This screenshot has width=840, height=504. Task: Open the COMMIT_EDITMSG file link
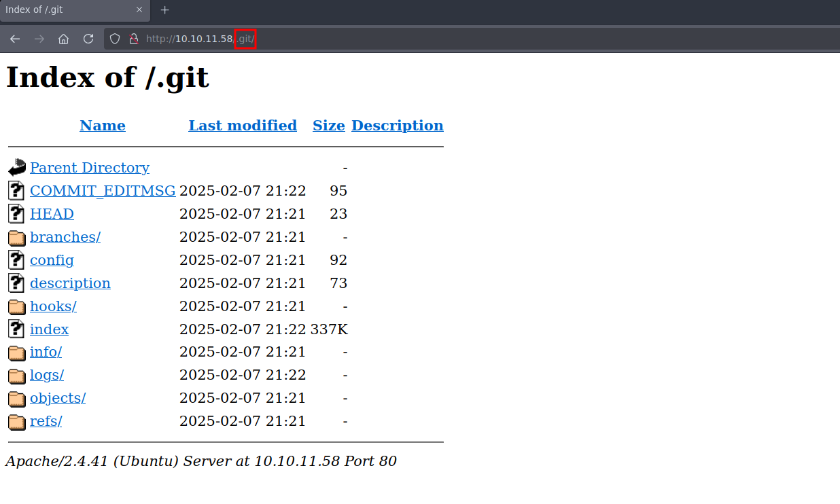pyautogui.click(x=103, y=191)
